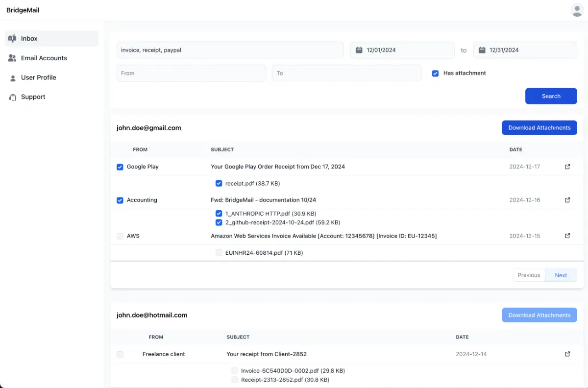Click the calendar icon in start date field

359,50
